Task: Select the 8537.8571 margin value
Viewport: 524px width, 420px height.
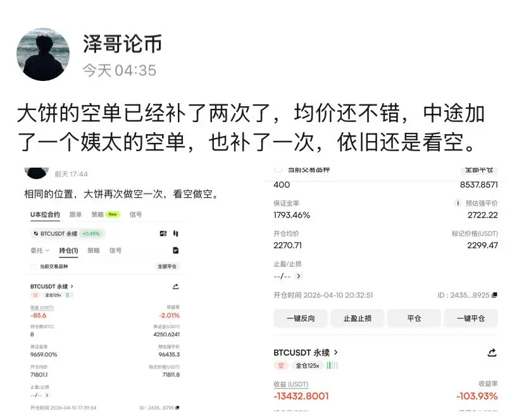Action: point(478,185)
